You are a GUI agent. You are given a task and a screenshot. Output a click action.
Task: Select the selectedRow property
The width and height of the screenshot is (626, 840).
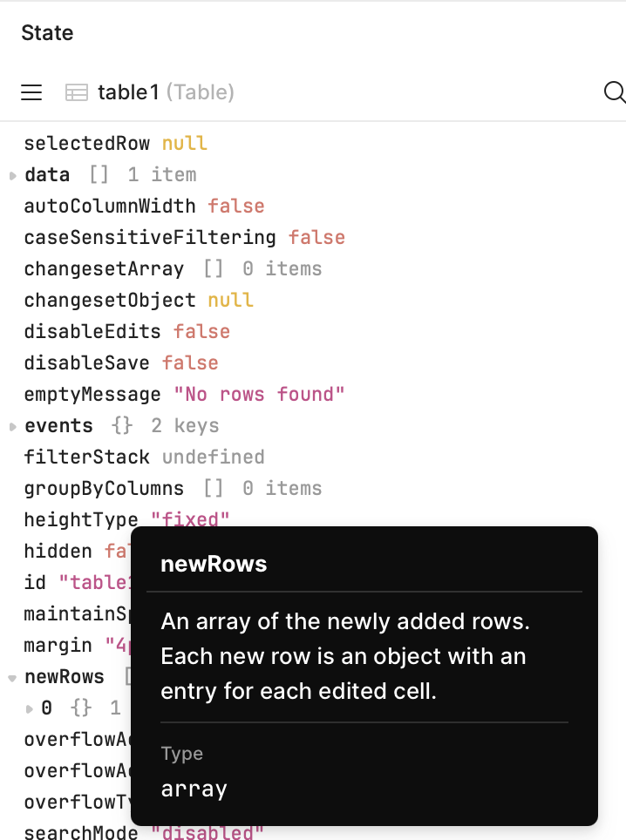click(86, 143)
